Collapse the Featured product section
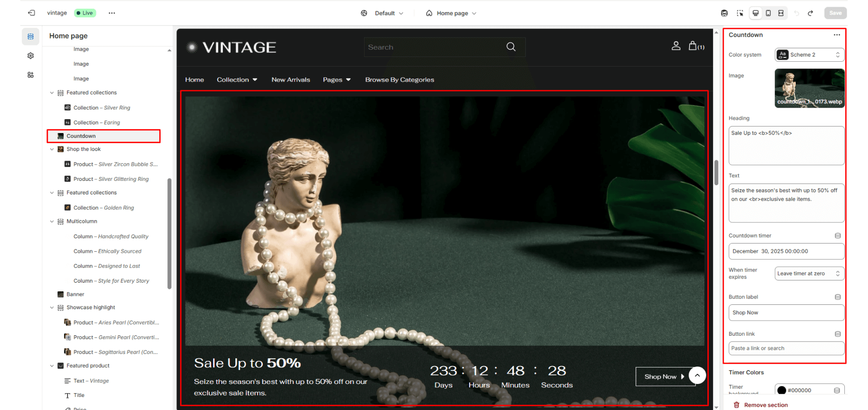The width and height of the screenshot is (868, 410). pos(52,366)
